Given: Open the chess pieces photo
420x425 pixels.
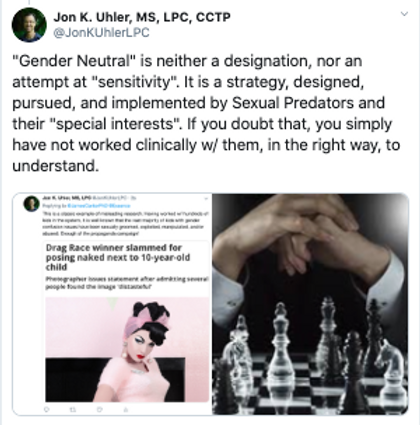Looking at the screenshot, I should tap(311, 304).
